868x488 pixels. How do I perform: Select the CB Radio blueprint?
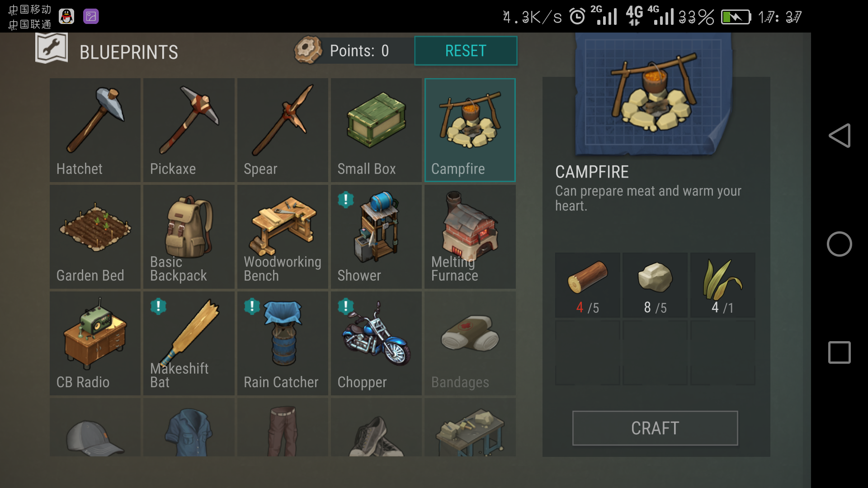[x=95, y=343]
